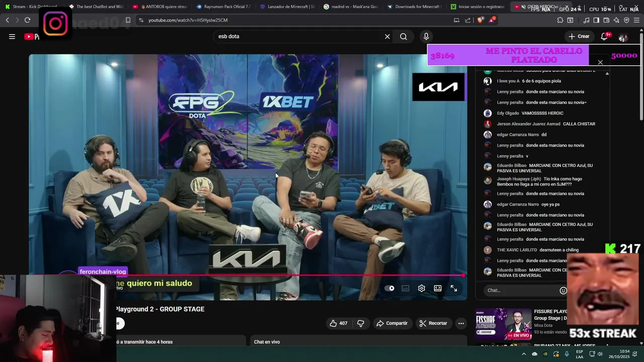The width and height of the screenshot is (644, 362).
Task: Click the KIA sponsor logo on the video
Action: tap(438, 87)
